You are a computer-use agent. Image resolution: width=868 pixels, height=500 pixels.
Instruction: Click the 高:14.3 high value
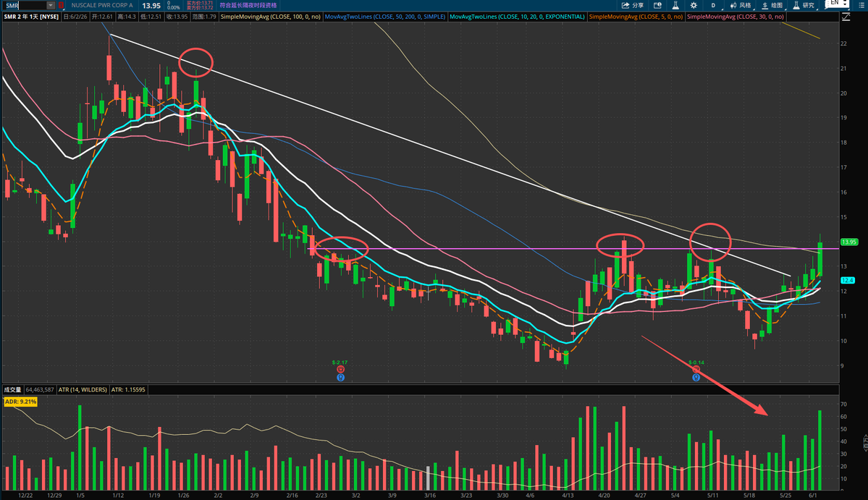126,17
